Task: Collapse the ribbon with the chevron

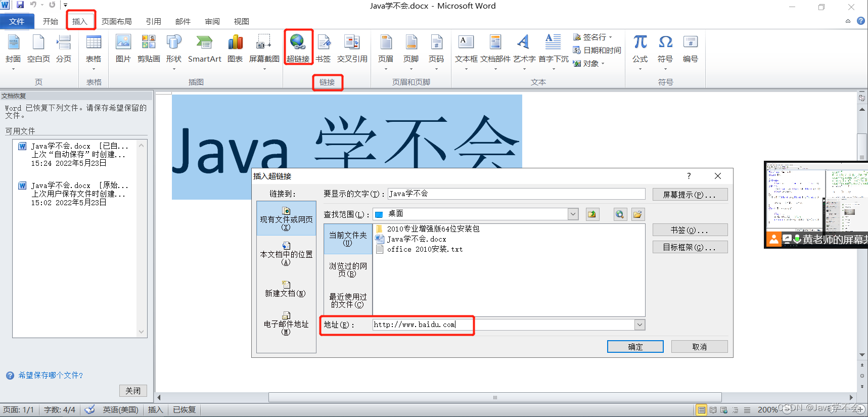Action: pyautogui.click(x=848, y=21)
